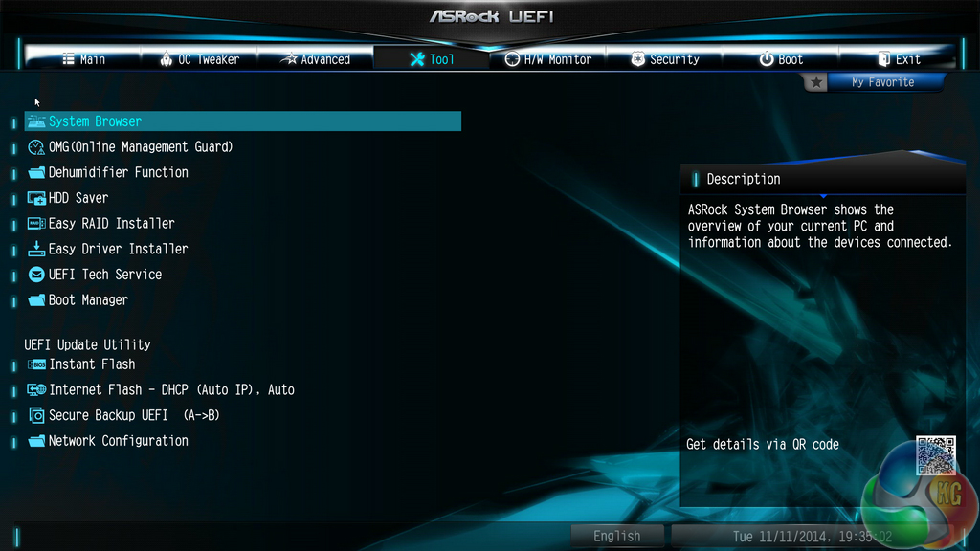Open the Boot tab
Screen dimensions: 980x551
click(781, 58)
